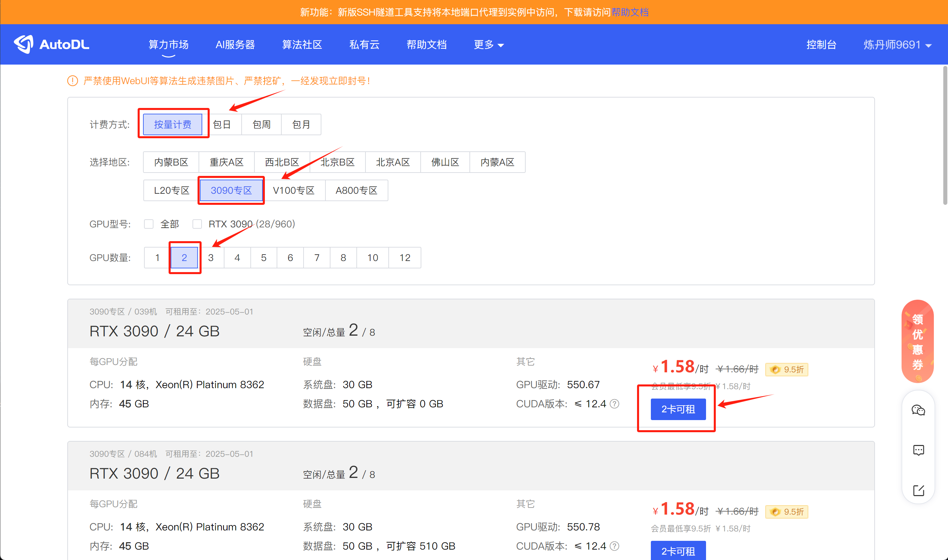Open 算力市场 tab

(x=168, y=44)
